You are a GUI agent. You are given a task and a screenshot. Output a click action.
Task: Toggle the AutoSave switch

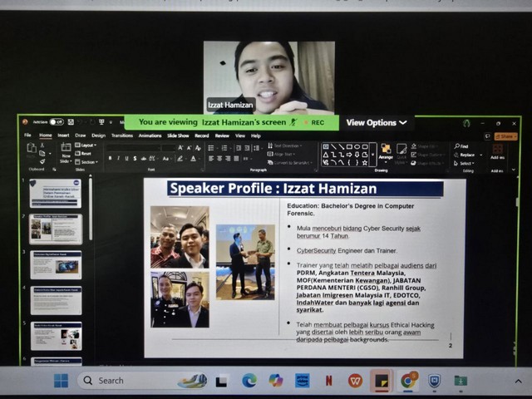tap(57, 122)
